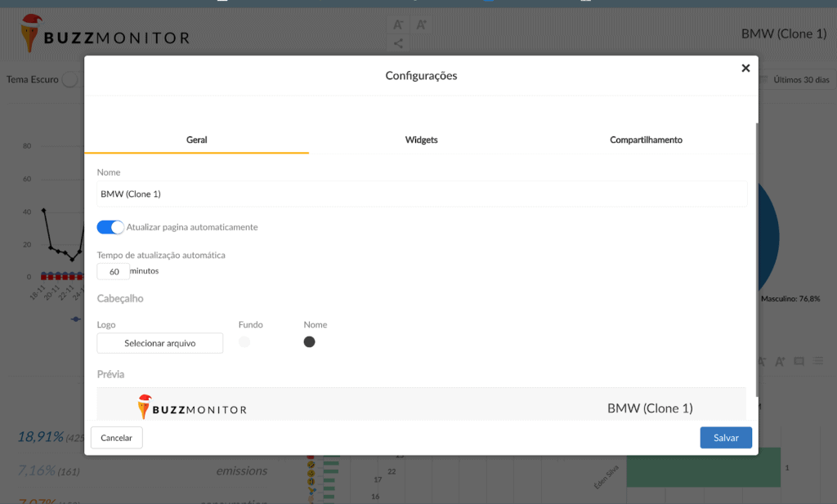
Task: Click the decrease font size icon above share
Action: 398,25
